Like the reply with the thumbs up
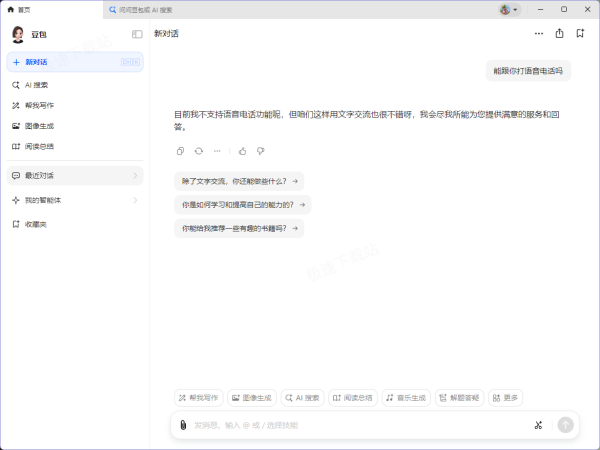This screenshot has width=600, height=450. [x=243, y=151]
